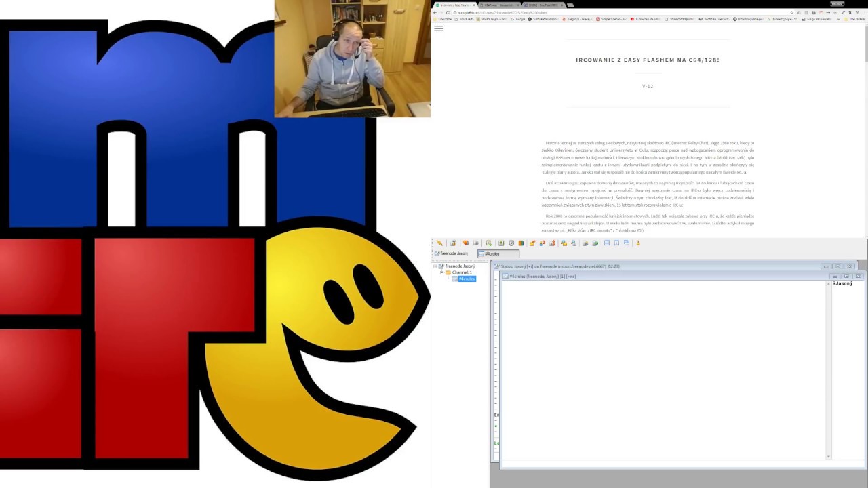This screenshot has height=488, width=868.
Task: Open the webpage hamburger menu icon
Action: pyautogui.click(x=439, y=28)
